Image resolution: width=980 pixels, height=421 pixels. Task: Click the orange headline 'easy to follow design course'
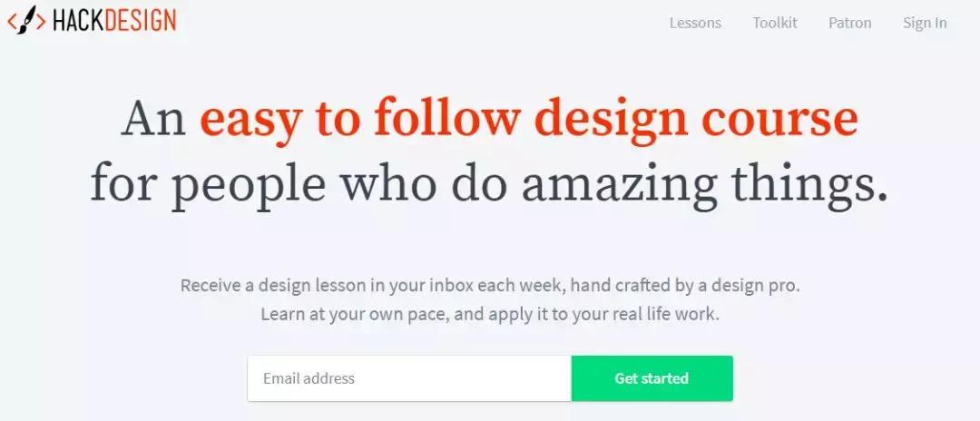[x=528, y=120]
